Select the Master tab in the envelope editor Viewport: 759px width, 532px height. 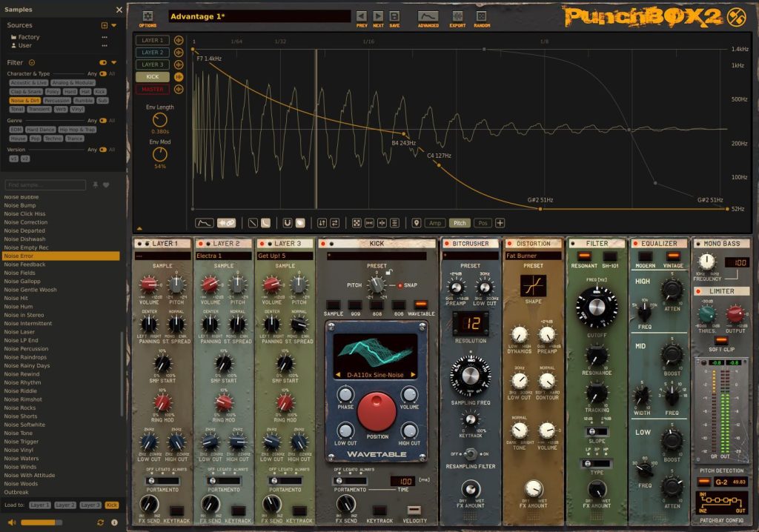153,89
